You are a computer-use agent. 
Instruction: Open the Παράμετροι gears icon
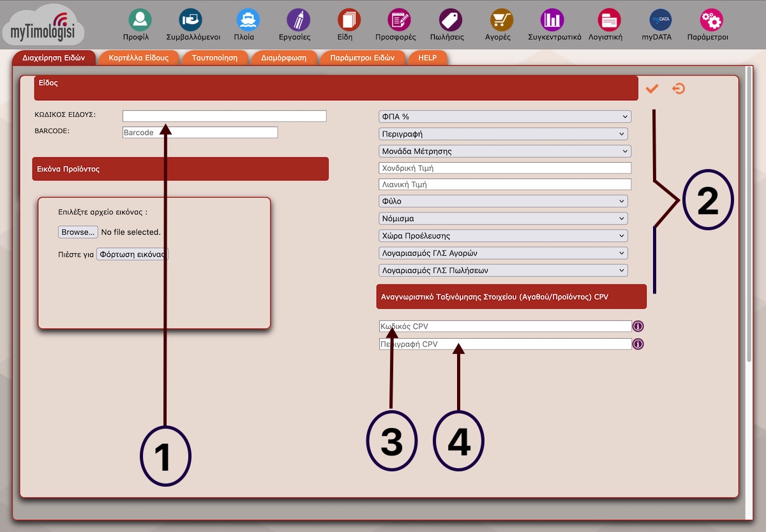712,20
